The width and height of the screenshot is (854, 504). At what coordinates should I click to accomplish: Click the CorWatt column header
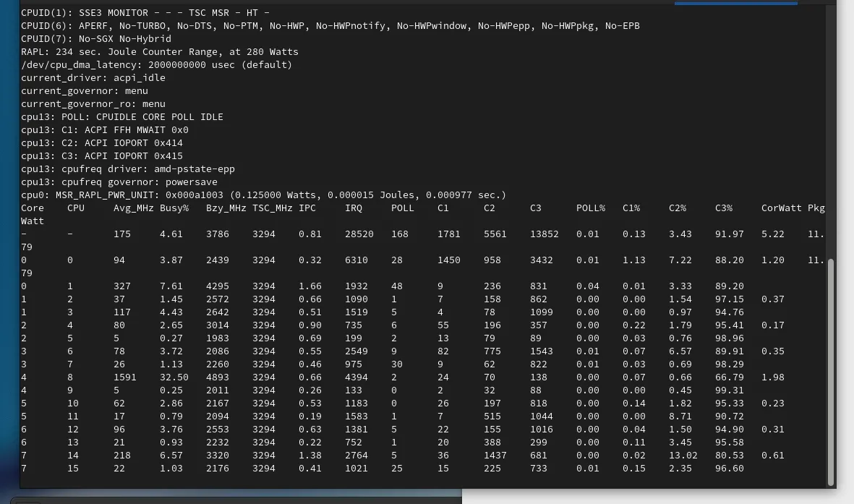point(781,208)
